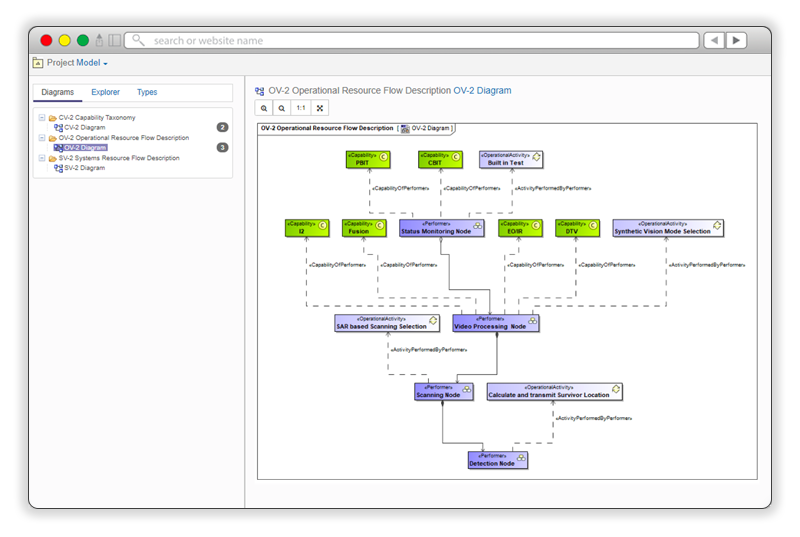
Task: Select the Status Monitoring Node performer
Action: [435, 229]
